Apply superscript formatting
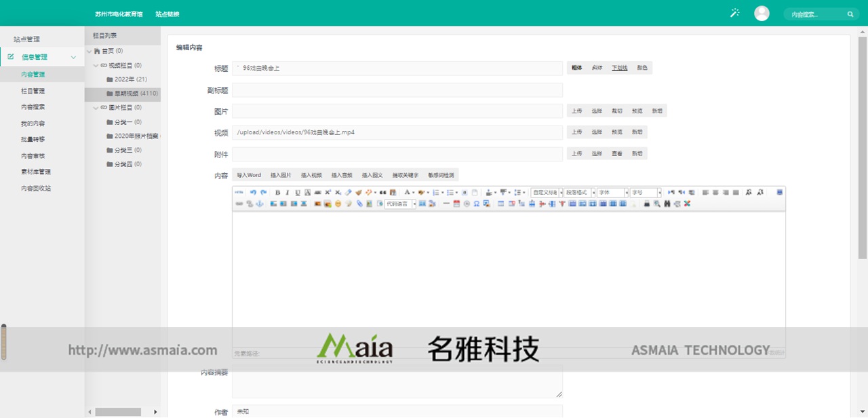Screen dimensions: 868x418 coord(328,193)
